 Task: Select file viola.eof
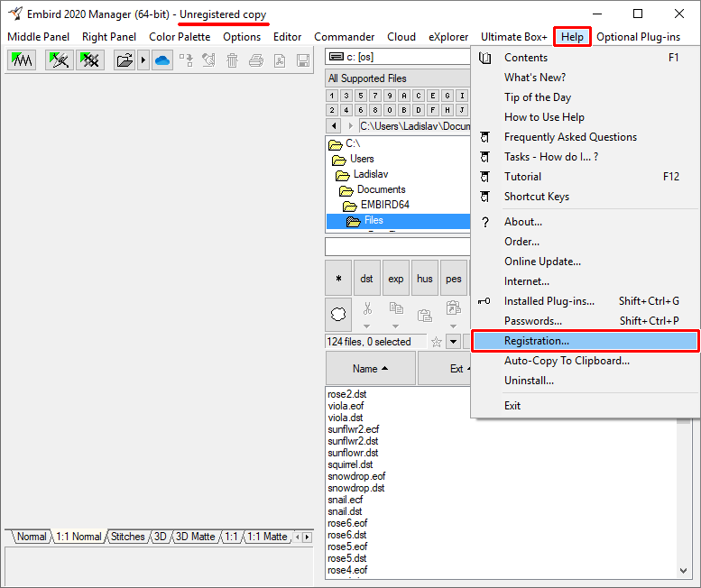point(346,406)
